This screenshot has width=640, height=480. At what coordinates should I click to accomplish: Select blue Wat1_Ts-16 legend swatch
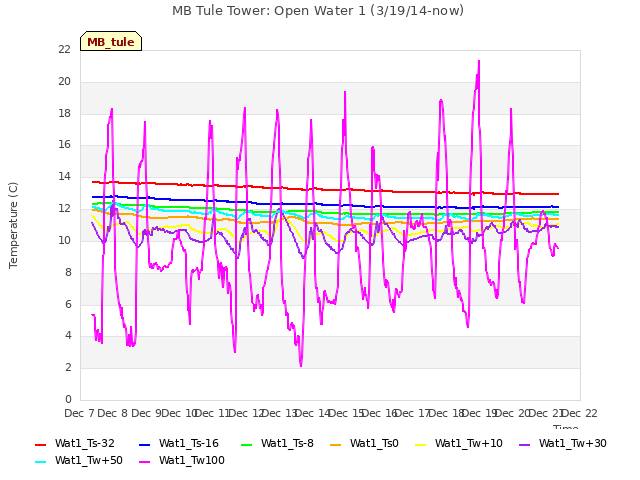[x=145, y=444]
